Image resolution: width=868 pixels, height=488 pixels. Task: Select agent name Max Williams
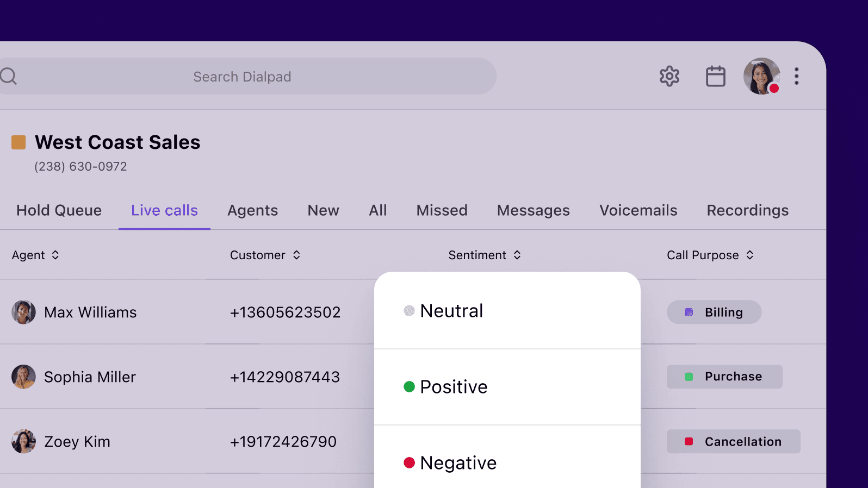tap(90, 312)
